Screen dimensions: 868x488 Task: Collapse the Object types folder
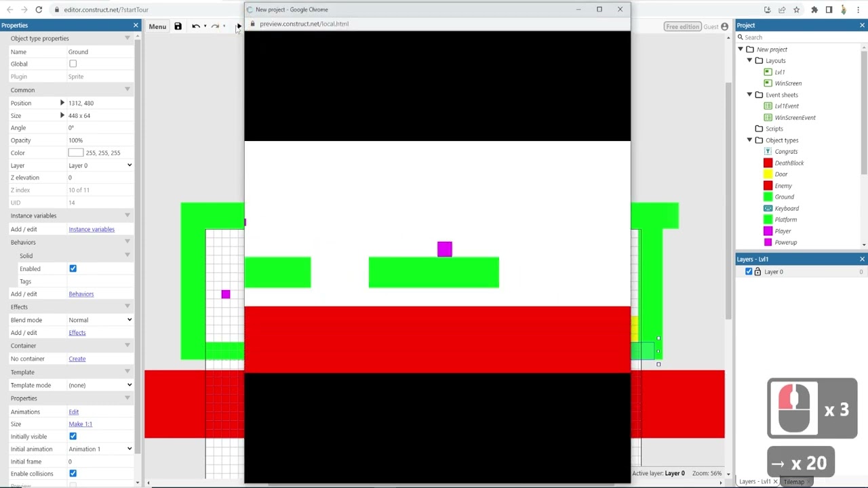click(x=749, y=140)
